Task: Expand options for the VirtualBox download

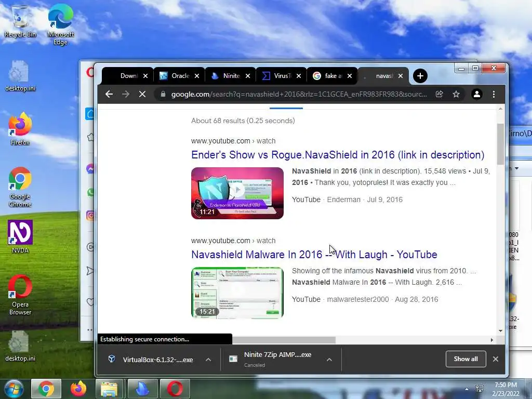Action: (x=208, y=360)
